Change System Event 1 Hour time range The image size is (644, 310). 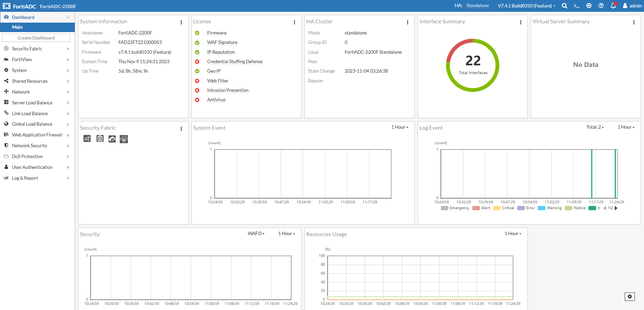tap(400, 127)
